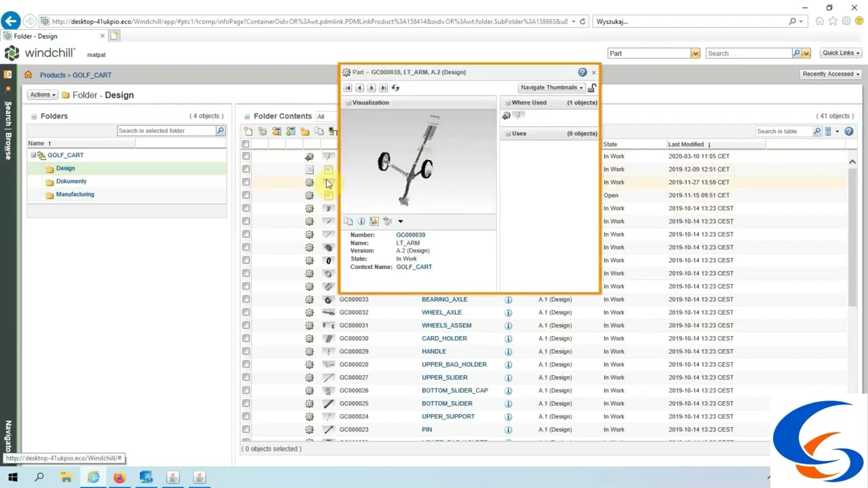Open the WHEELS_ASSEM part link

(447, 325)
